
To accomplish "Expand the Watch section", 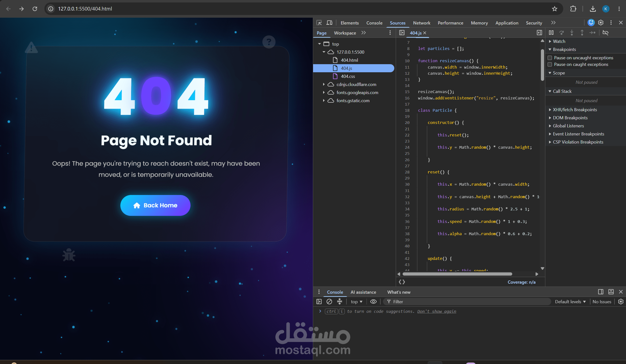I will [550, 41].
